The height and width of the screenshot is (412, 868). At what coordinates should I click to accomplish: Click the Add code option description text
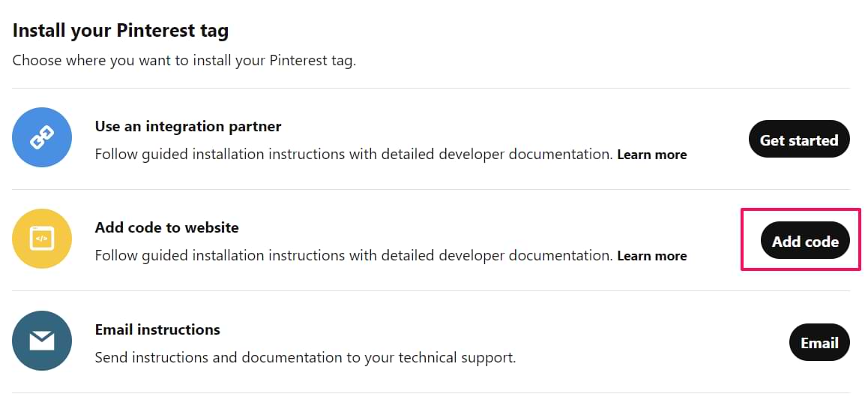tap(353, 256)
